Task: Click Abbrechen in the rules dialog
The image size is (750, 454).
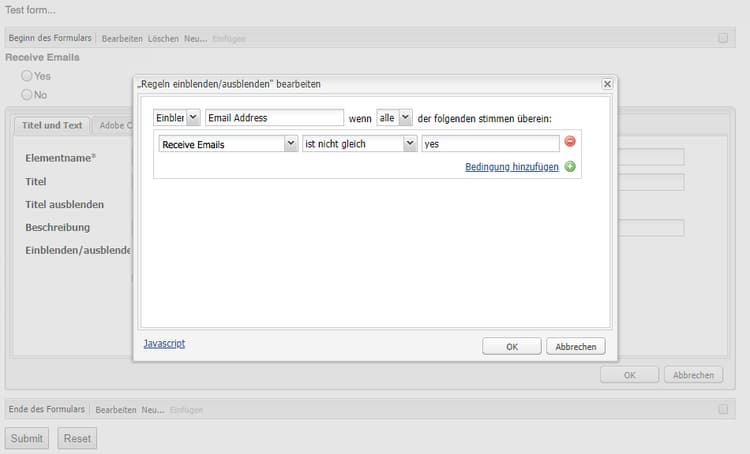Action: coord(575,346)
